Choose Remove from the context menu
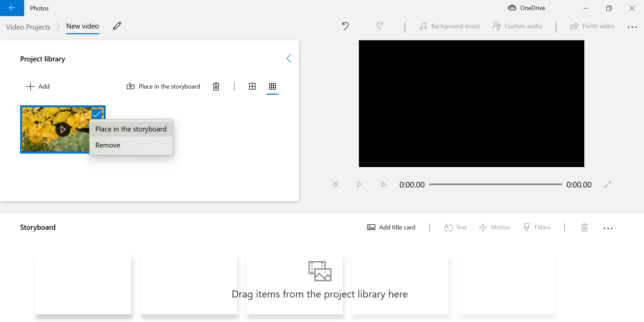The image size is (644, 322). [108, 145]
